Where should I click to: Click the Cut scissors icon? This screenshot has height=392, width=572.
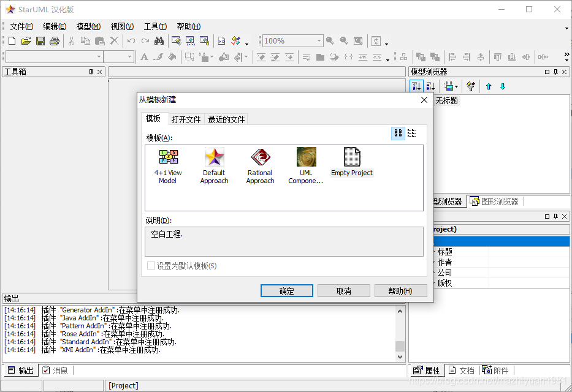click(71, 41)
